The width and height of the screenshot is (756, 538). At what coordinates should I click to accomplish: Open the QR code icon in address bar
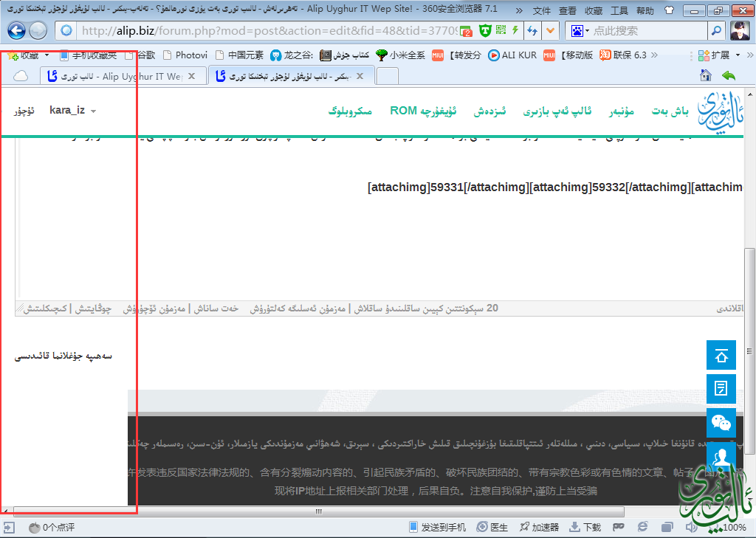(x=501, y=30)
